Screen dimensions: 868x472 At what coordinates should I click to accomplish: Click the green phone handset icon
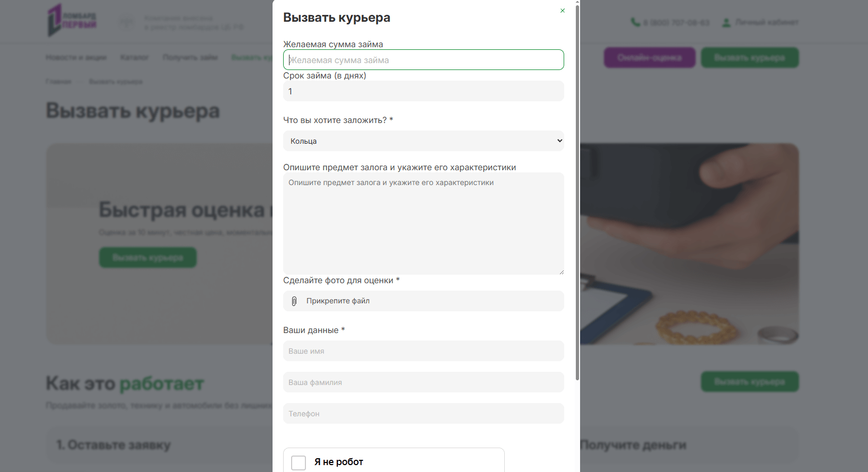coord(635,22)
